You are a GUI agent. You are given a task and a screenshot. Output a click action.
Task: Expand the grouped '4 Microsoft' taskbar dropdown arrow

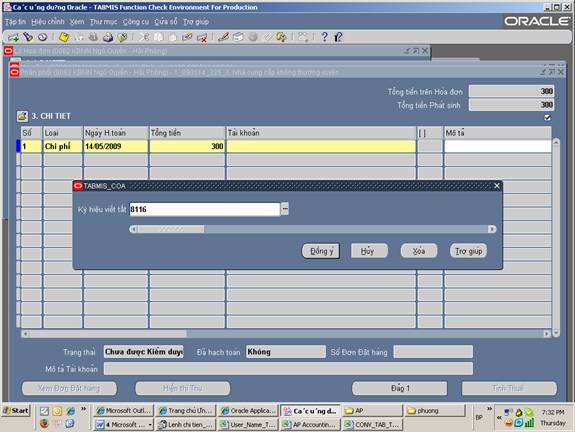tap(150, 425)
